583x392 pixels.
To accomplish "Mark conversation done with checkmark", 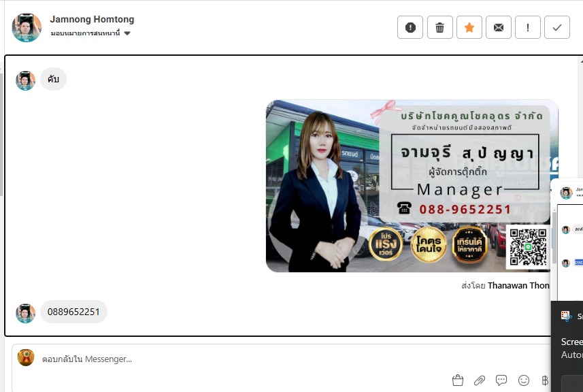I will click(x=557, y=27).
